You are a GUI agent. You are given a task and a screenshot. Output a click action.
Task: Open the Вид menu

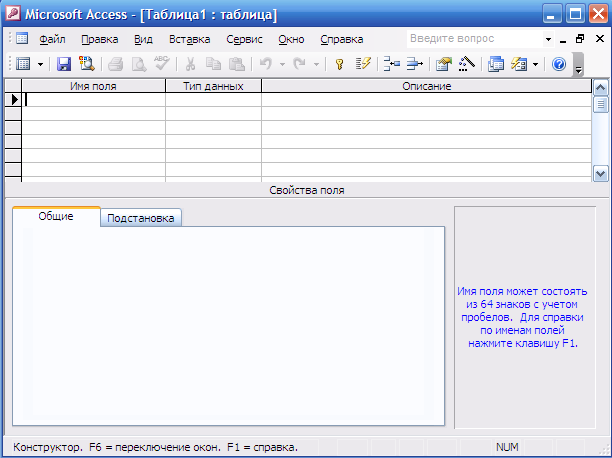143,39
